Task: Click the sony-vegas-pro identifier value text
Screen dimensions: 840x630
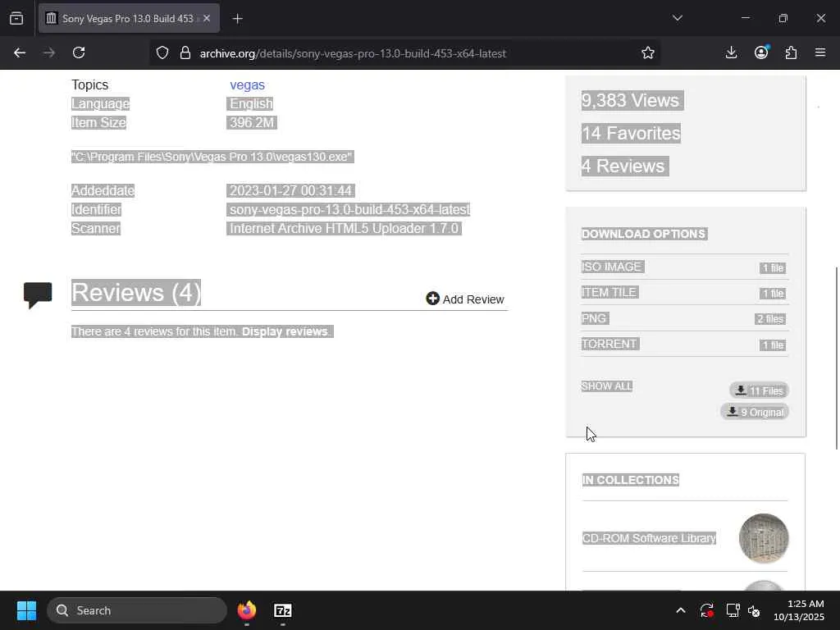Action: [x=349, y=209]
